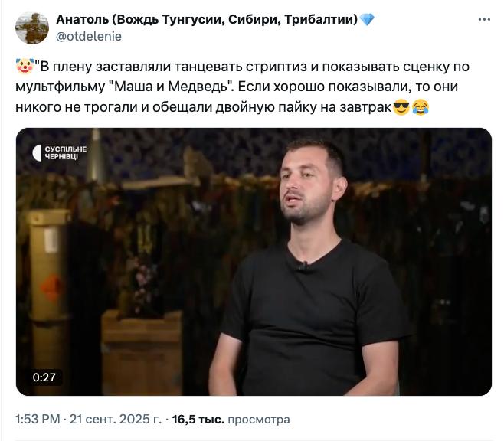Open the @otdelenie handle link

tap(89, 36)
